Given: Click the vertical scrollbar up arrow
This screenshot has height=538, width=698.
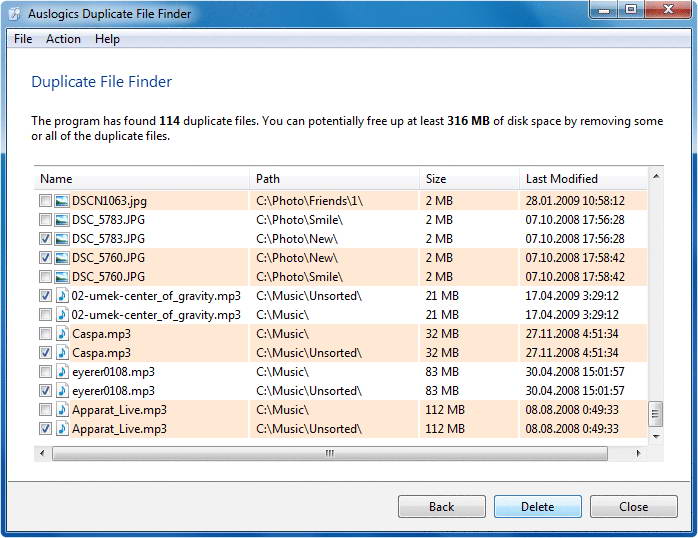Looking at the screenshot, I should click(656, 176).
